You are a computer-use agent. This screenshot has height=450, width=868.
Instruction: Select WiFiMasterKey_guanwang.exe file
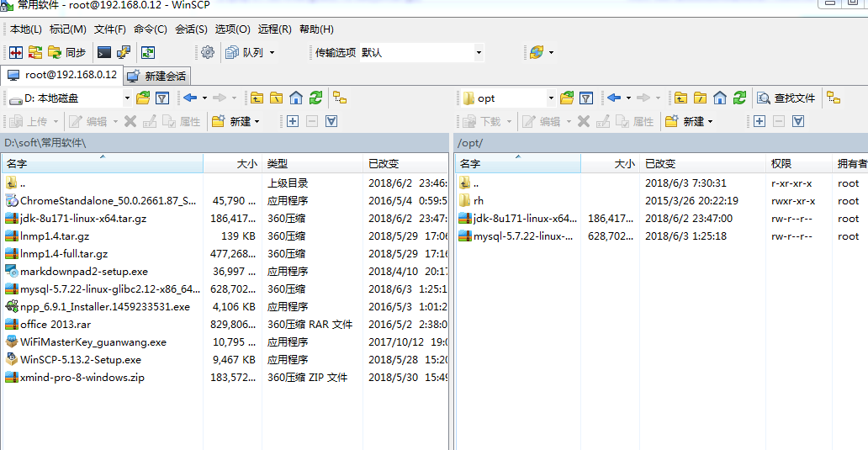pos(93,342)
